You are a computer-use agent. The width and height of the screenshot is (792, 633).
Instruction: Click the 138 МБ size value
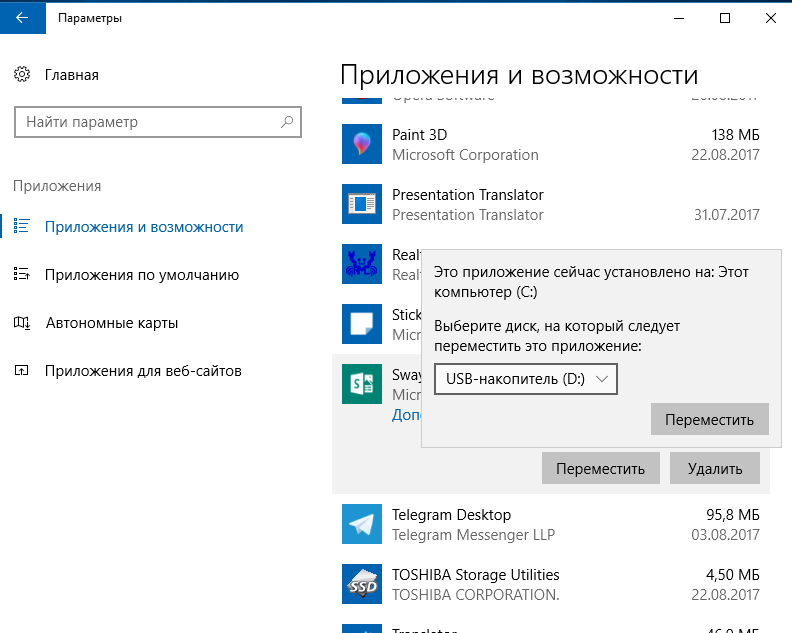pos(735,135)
